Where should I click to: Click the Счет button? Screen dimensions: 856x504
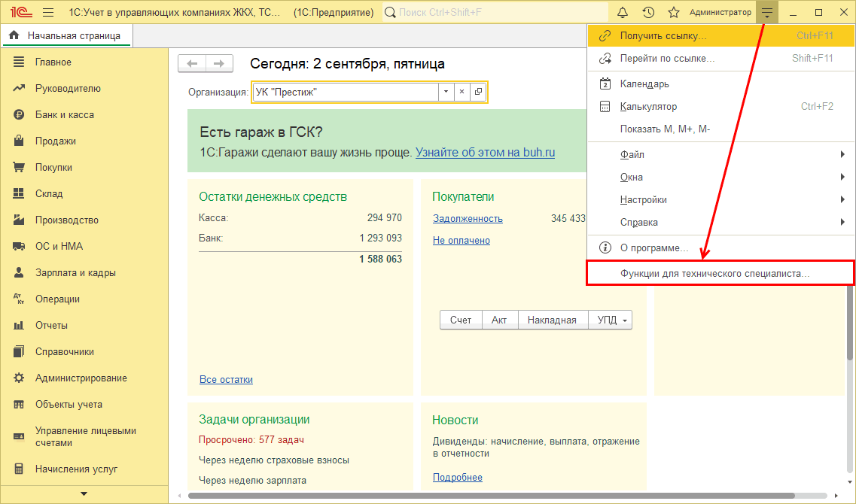tap(461, 320)
